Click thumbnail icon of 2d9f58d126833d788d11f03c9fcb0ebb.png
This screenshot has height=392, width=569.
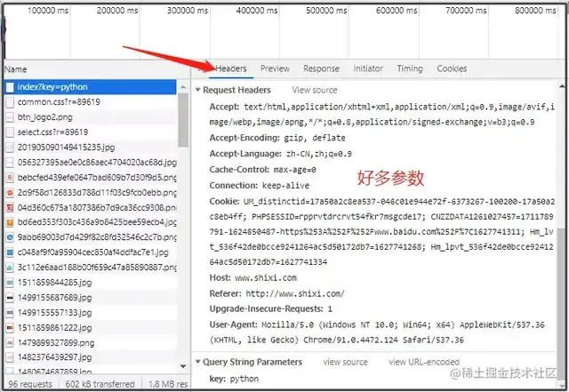[x=10, y=192]
